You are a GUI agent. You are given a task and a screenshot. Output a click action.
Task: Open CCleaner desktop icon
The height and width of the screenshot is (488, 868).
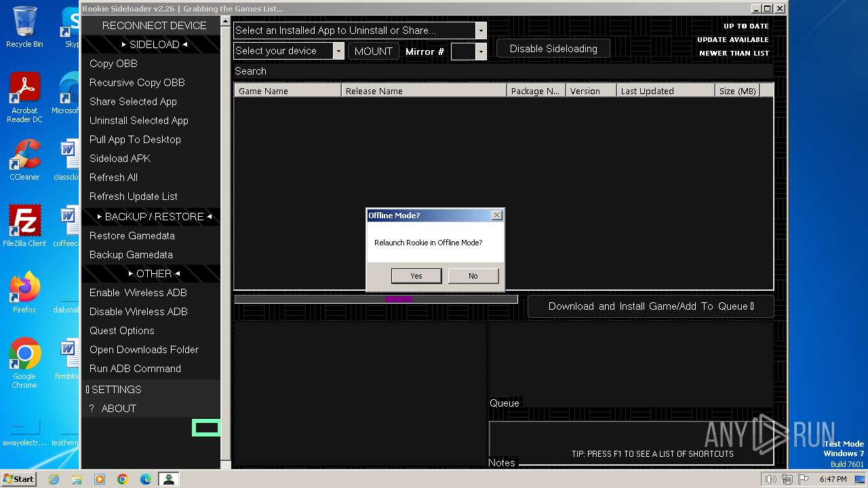click(24, 160)
